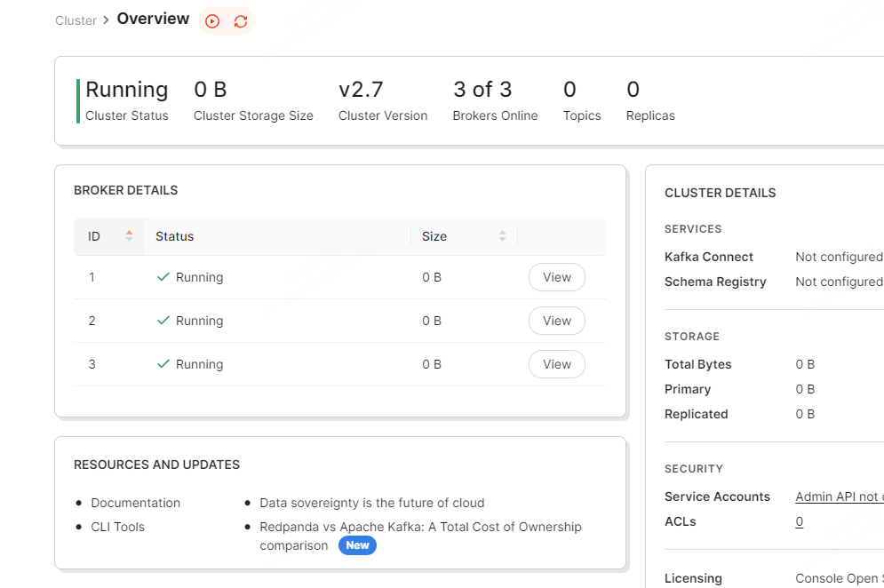Click the blue New badge
The image size is (884, 588).
click(357, 545)
